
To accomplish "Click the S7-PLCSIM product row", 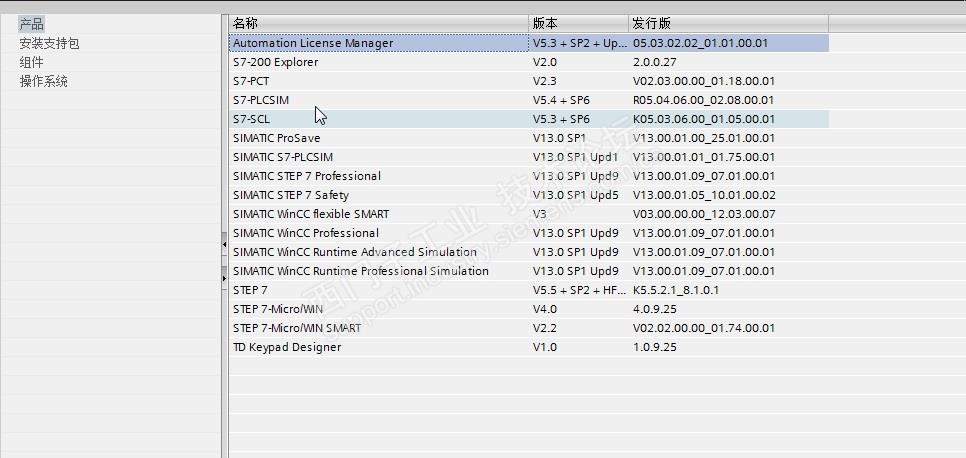I will point(261,100).
